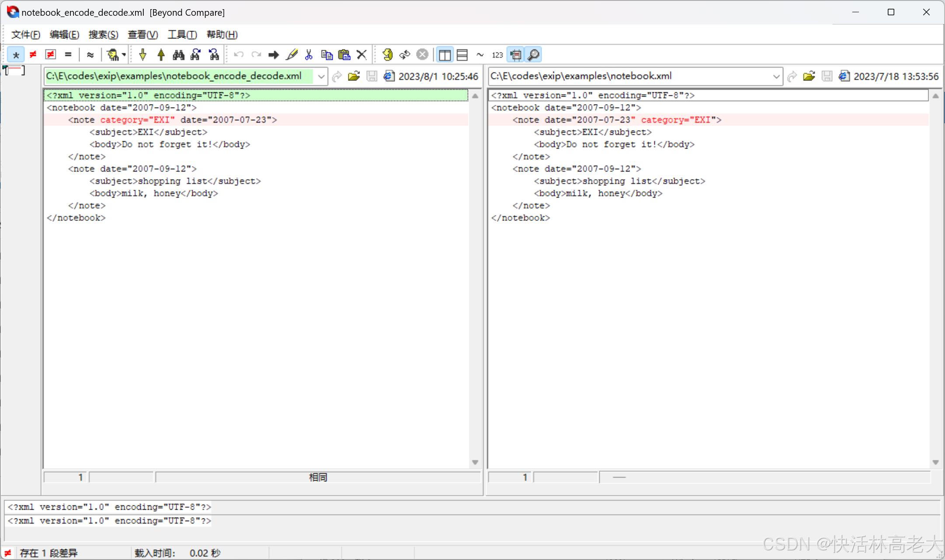The width and height of the screenshot is (945, 560).
Task: Open the 工具(T) menu
Action: pyautogui.click(x=182, y=35)
